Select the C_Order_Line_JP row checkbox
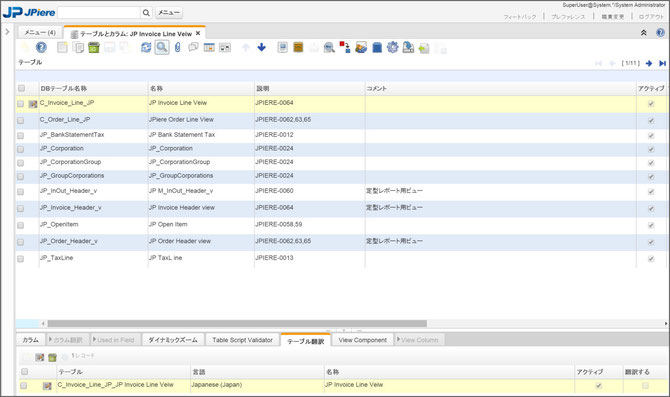This screenshot has width=670, height=397. pyautogui.click(x=21, y=121)
